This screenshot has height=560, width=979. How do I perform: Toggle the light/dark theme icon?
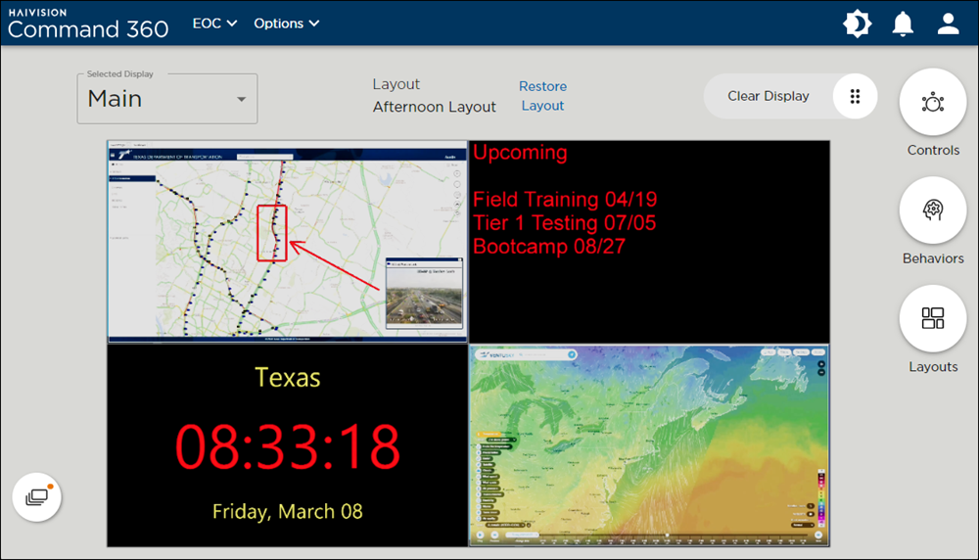(x=858, y=23)
